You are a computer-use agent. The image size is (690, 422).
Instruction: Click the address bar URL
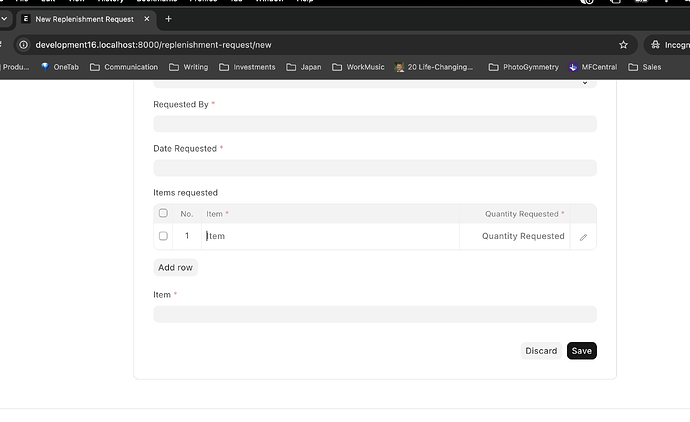click(x=153, y=45)
